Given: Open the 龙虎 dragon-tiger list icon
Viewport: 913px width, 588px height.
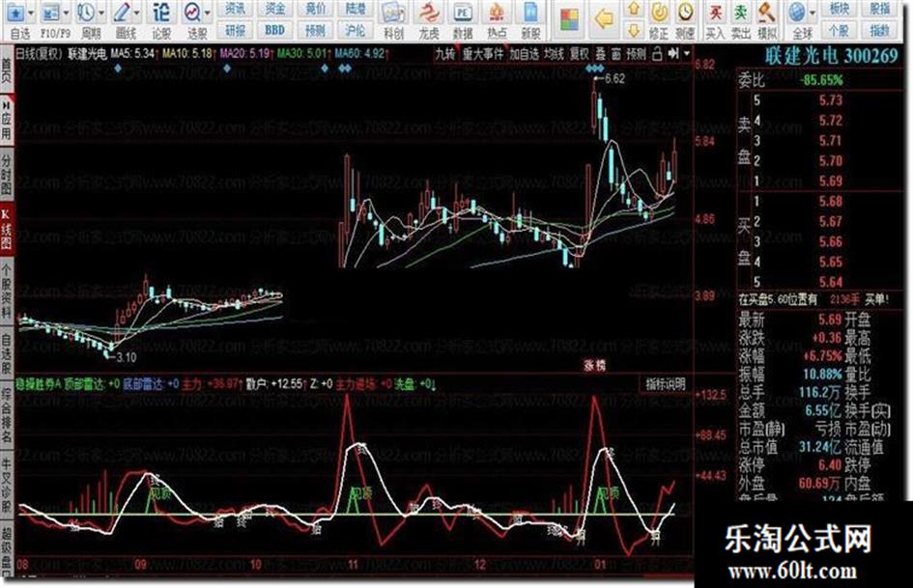Looking at the screenshot, I should coord(429,14).
